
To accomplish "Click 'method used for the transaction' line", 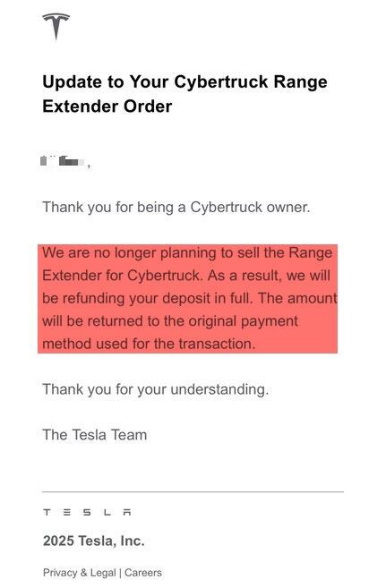I will tap(149, 344).
